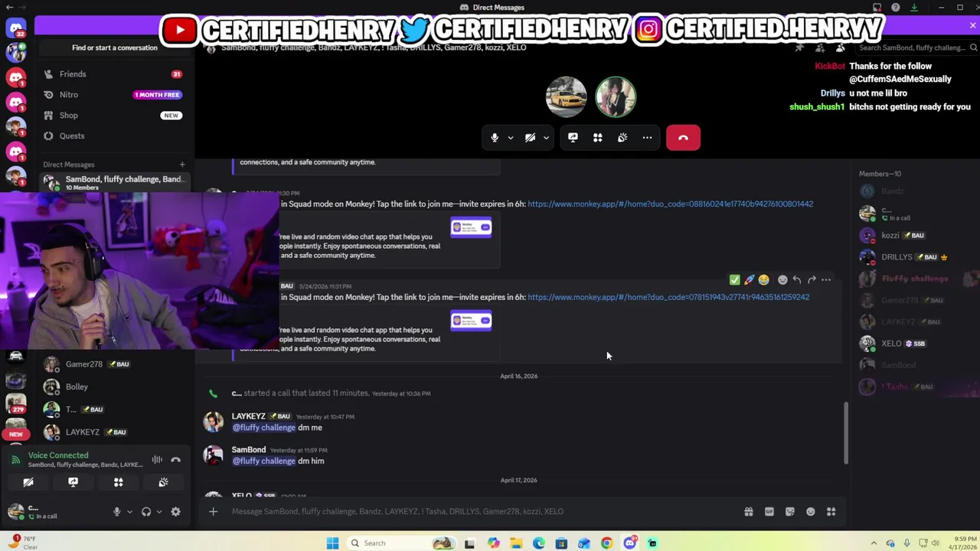This screenshot has height=551, width=980.
Task: Open User Settings gear
Action: [x=175, y=512]
